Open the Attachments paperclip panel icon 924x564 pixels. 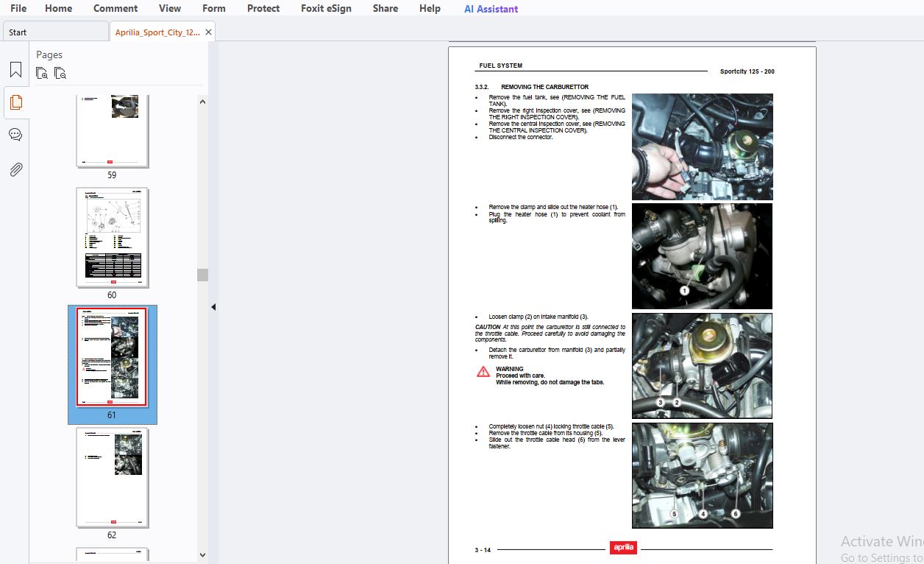[15, 169]
